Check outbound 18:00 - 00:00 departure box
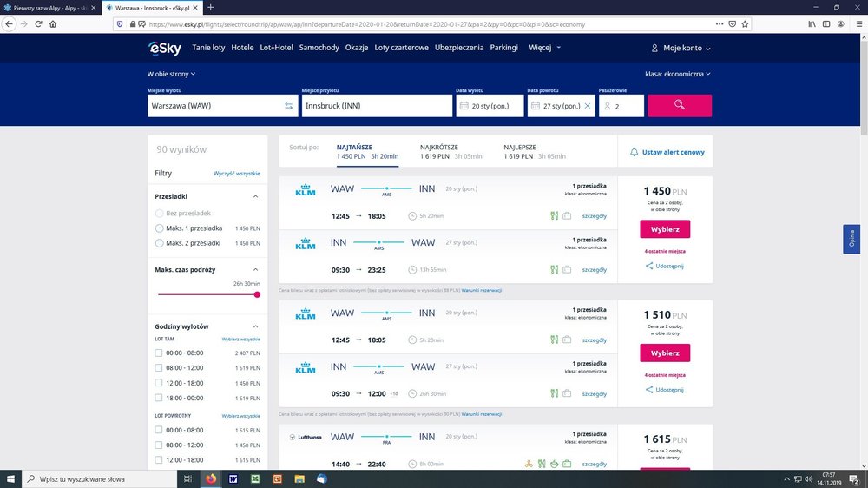Viewport: 868px width, 488px height. click(x=159, y=398)
